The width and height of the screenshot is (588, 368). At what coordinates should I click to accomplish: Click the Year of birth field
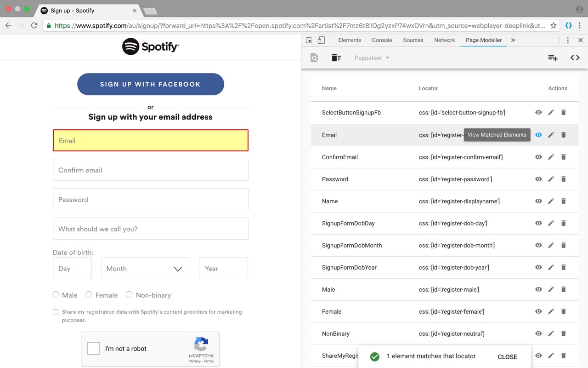(223, 268)
